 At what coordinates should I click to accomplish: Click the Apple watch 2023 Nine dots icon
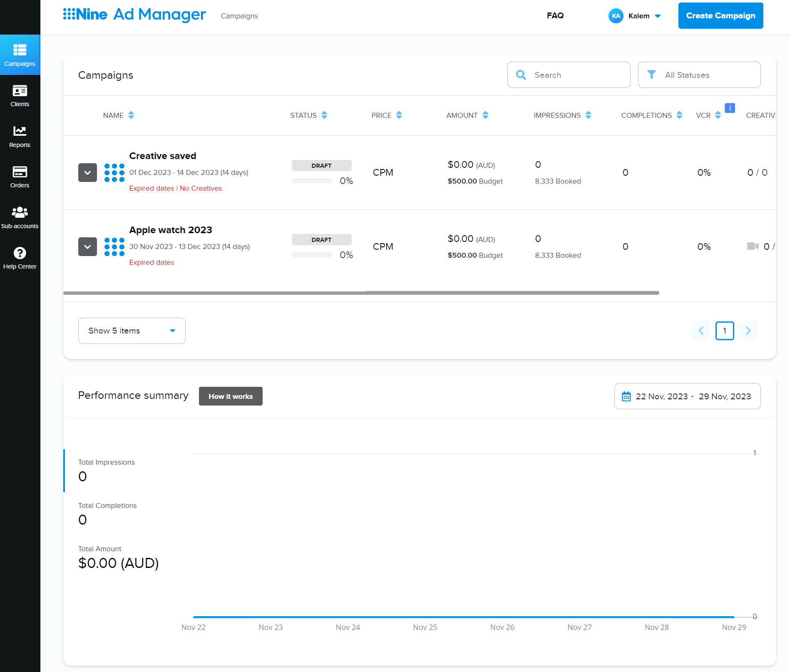coord(114,246)
